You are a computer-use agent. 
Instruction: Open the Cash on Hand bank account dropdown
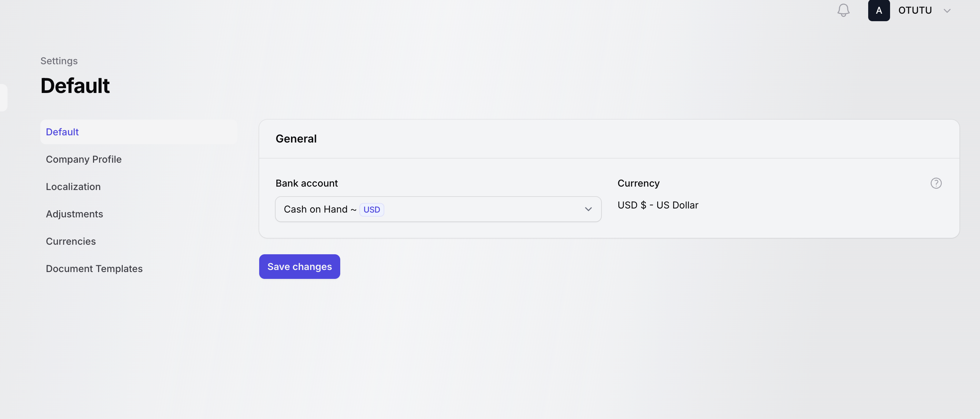click(437, 209)
